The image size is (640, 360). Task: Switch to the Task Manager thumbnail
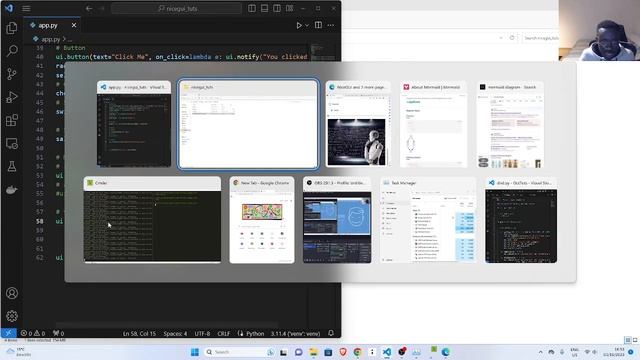(428, 220)
